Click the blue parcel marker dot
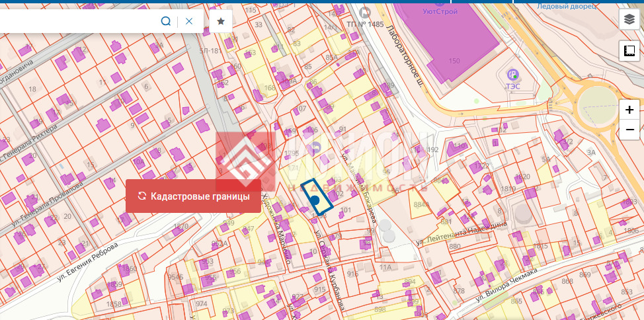 click(315, 200)
